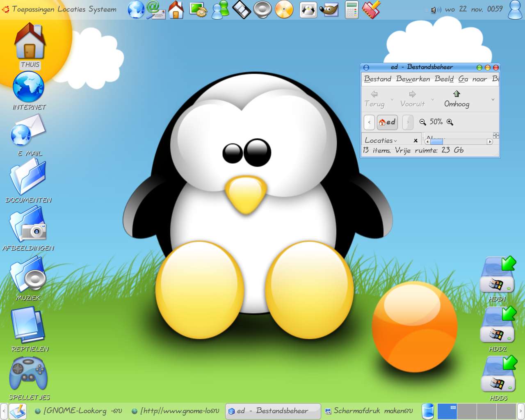
Task: Close the Locaties side pane
Action: coord(415,140)
